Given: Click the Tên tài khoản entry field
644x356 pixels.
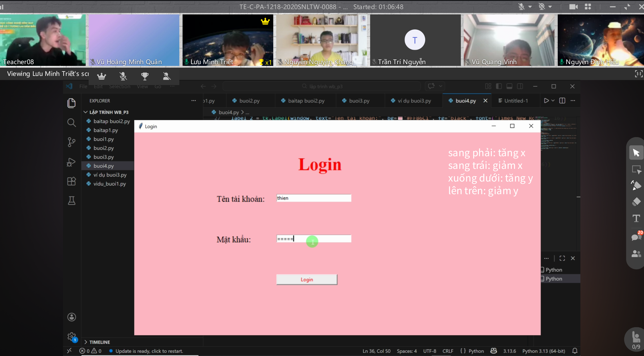Looking at the screenshot, I should (314, 198).
